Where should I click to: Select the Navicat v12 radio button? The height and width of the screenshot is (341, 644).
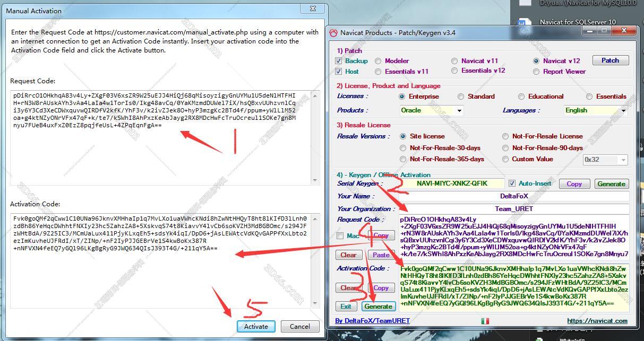point(536,61)
